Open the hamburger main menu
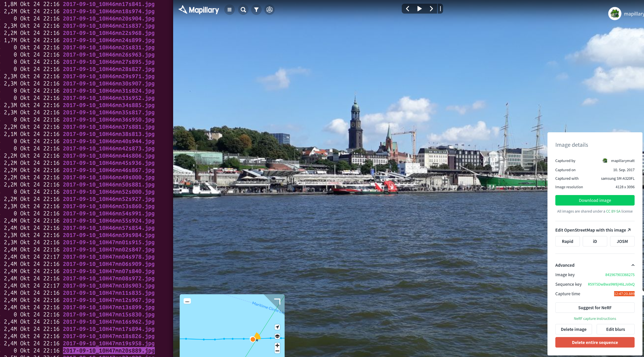The image size is (644, 357). tap(230, 10)
